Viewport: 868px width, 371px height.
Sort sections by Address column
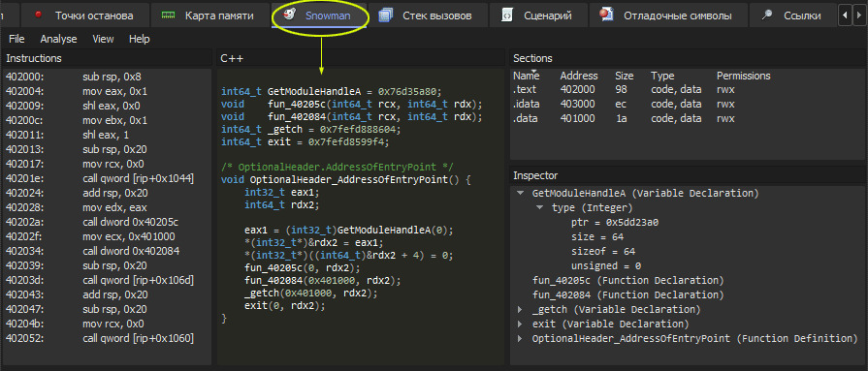579,76
